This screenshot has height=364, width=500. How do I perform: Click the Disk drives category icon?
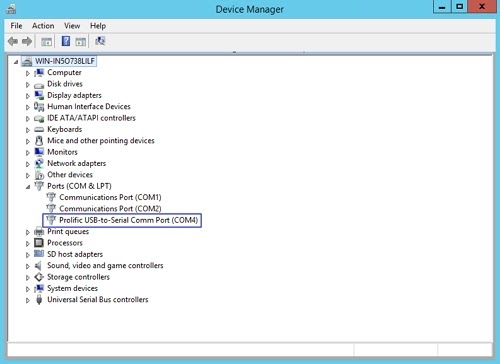39,85
